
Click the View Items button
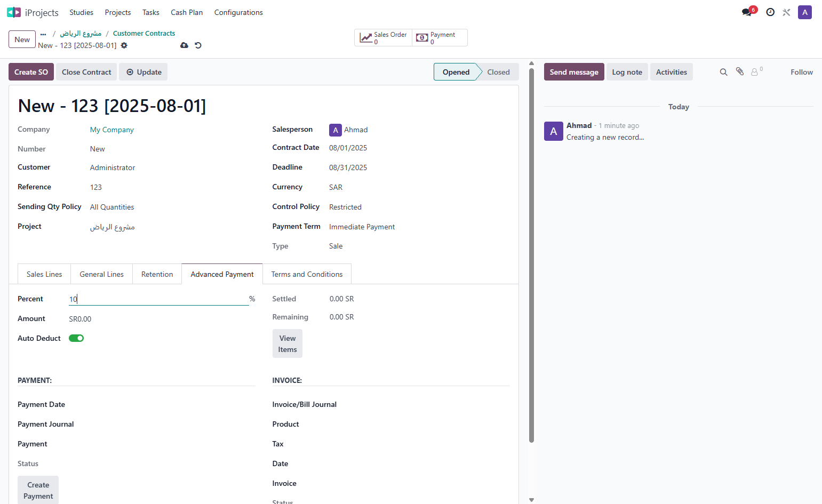click(288, 343)
